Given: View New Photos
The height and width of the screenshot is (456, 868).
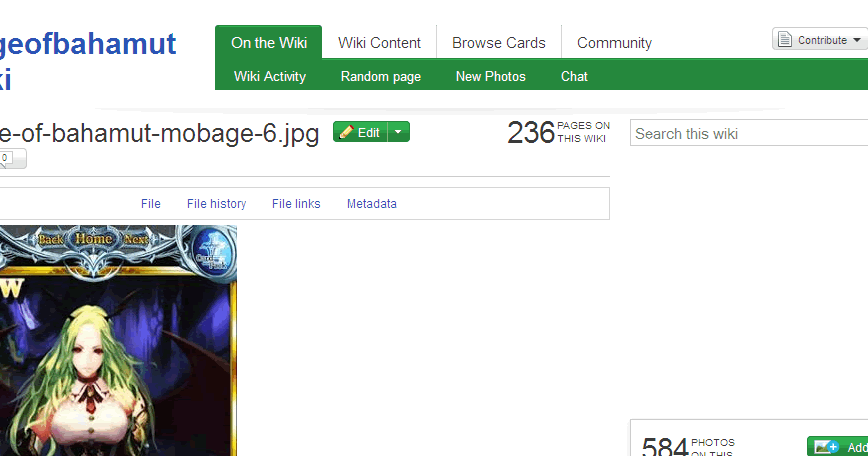Looking at the screenshot, I should click(490, 76).
